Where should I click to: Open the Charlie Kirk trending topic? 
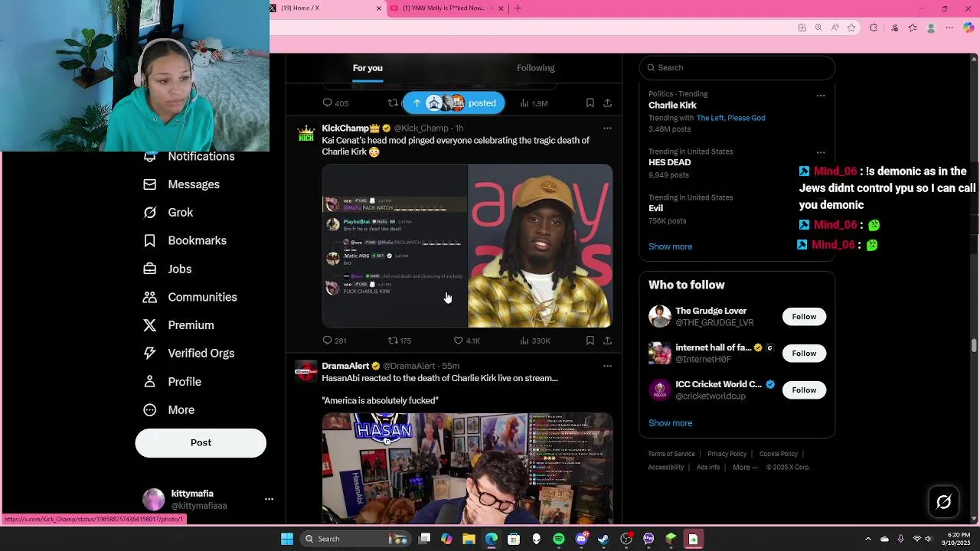pos(672,106)
